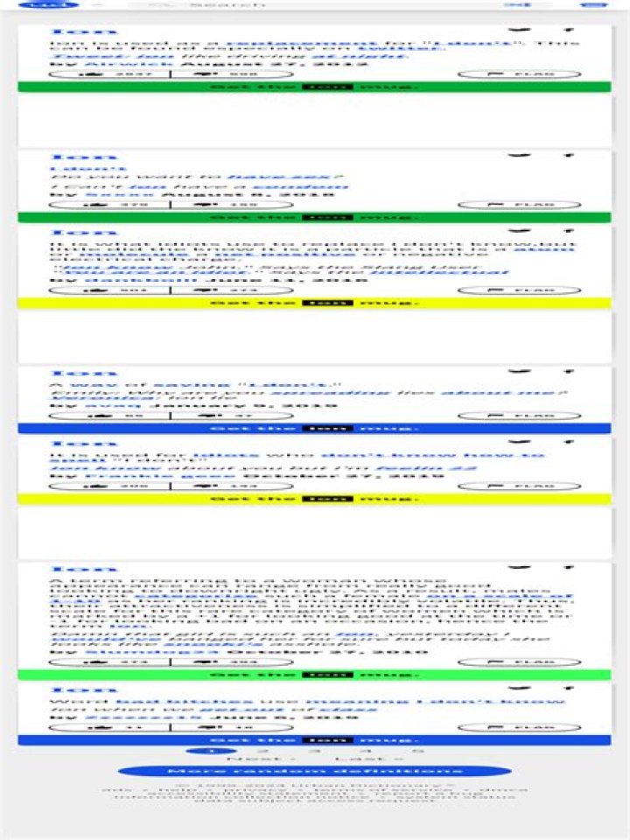The image size is (630, 840).
Task: Follow the 'bad bitches' link
Action: (x=184, y=701)
